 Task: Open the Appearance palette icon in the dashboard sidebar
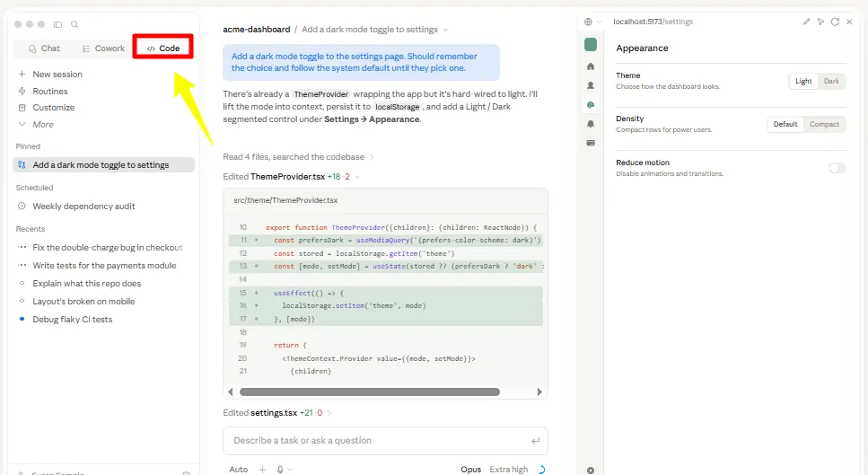591,105
